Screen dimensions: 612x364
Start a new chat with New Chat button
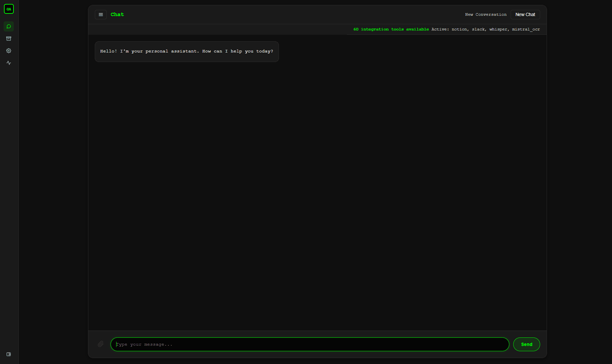(x=525, y=14)
